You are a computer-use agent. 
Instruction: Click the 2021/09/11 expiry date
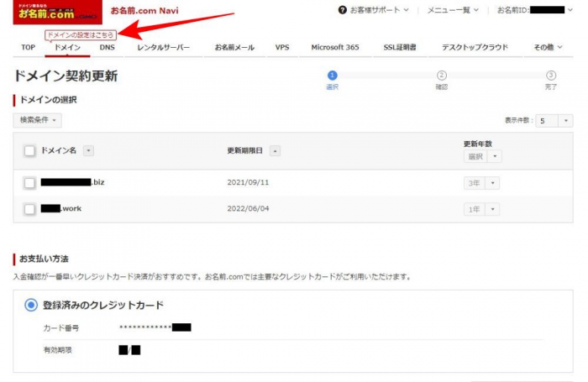tap(248, 182)
